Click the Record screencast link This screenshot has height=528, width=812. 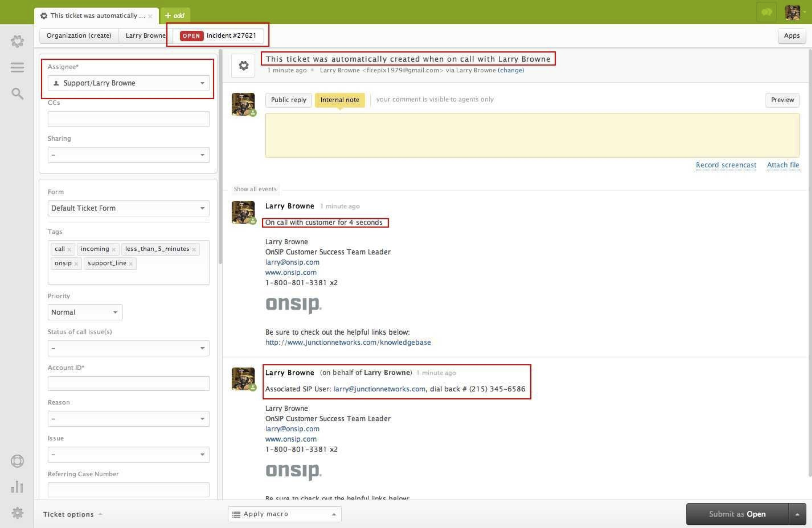pyautogui.click(x=726, y=165)
